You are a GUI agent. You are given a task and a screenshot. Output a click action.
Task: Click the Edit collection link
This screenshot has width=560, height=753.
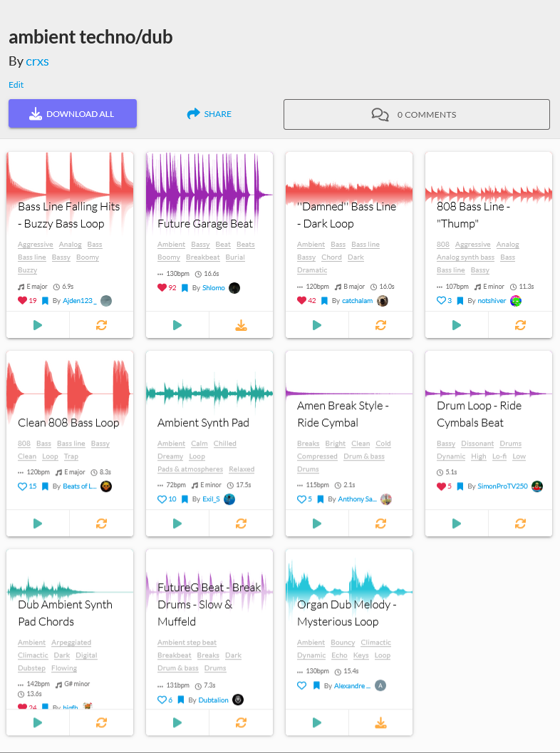[16, 85]
